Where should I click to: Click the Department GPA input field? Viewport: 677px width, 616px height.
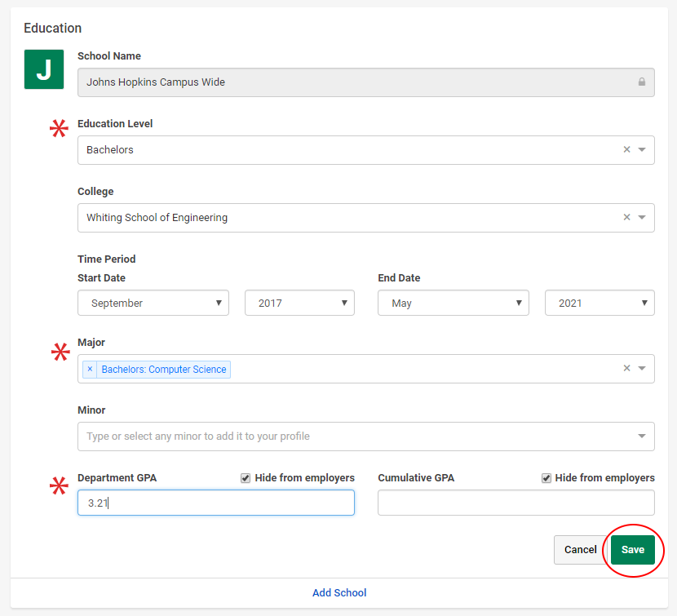[x=216, y=503]
